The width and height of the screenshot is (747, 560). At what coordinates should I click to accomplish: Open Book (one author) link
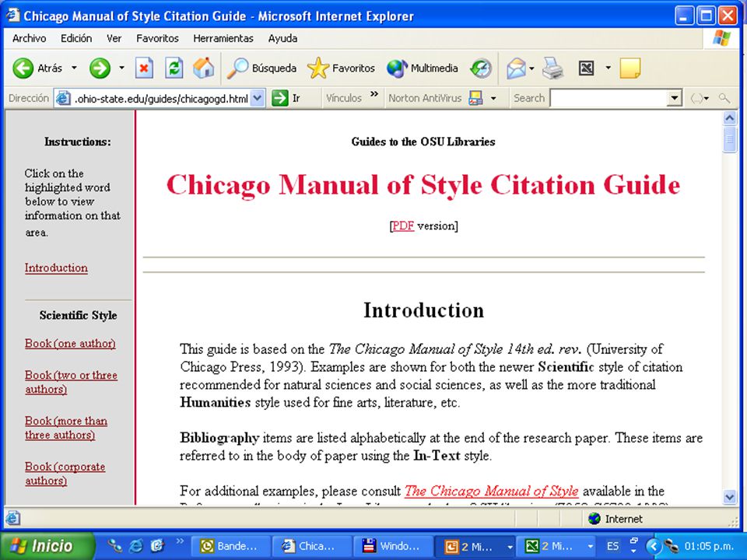(x=70, y=343)
